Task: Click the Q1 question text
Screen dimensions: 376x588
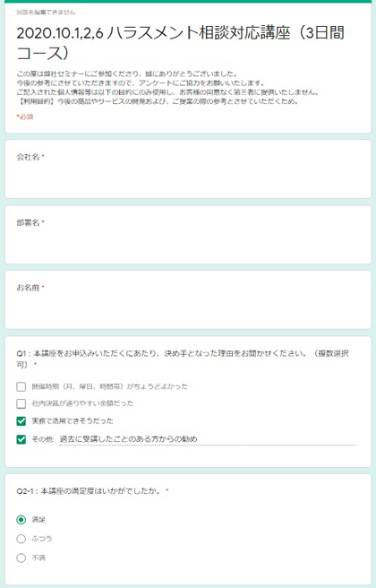Action: [x=183, y=359]
